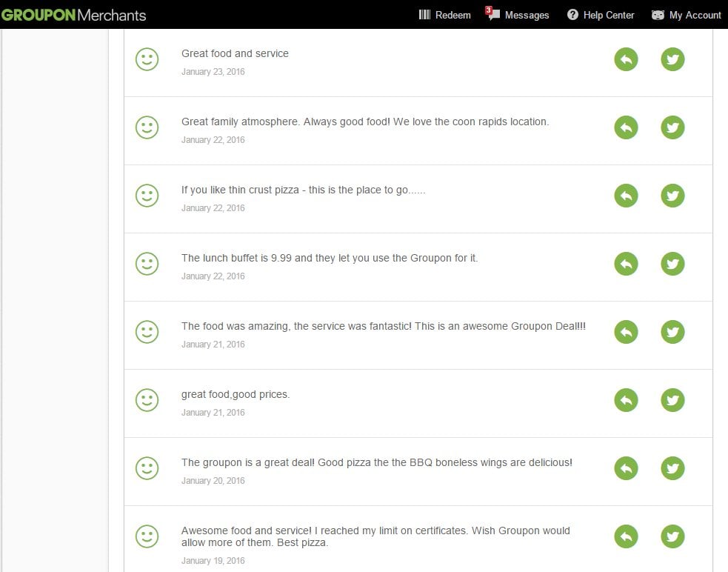Tweet the 'food was amazing' review
The image size is (728, 572).
click(x=672, y=332)
